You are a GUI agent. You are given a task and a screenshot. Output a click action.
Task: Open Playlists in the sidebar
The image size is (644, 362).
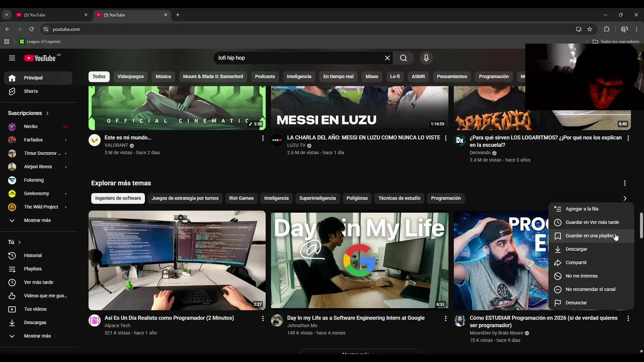coord(38,269)
